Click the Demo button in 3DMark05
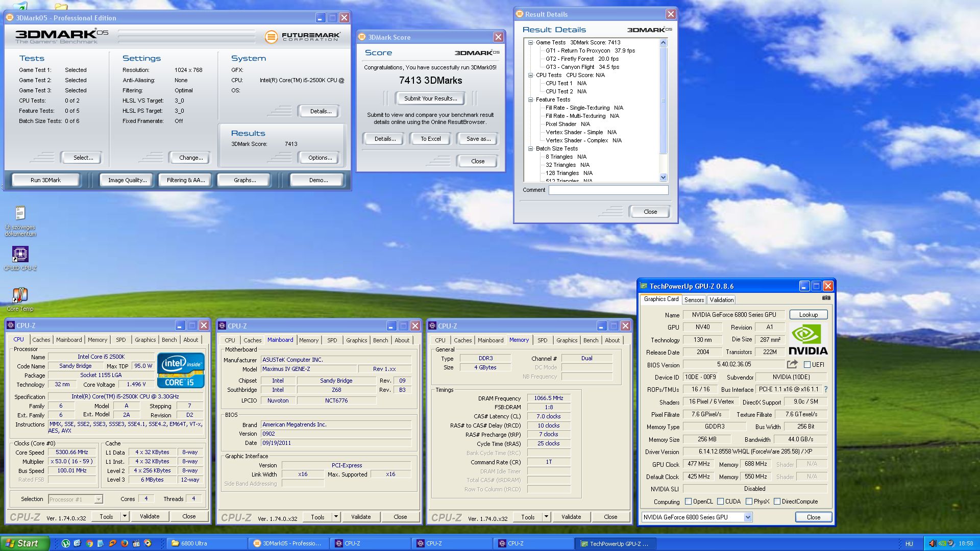Screen dimensions: 980x551 point(318,180)
